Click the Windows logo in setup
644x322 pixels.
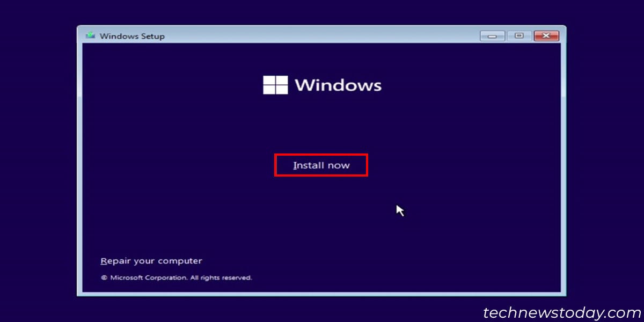[276, 85]
